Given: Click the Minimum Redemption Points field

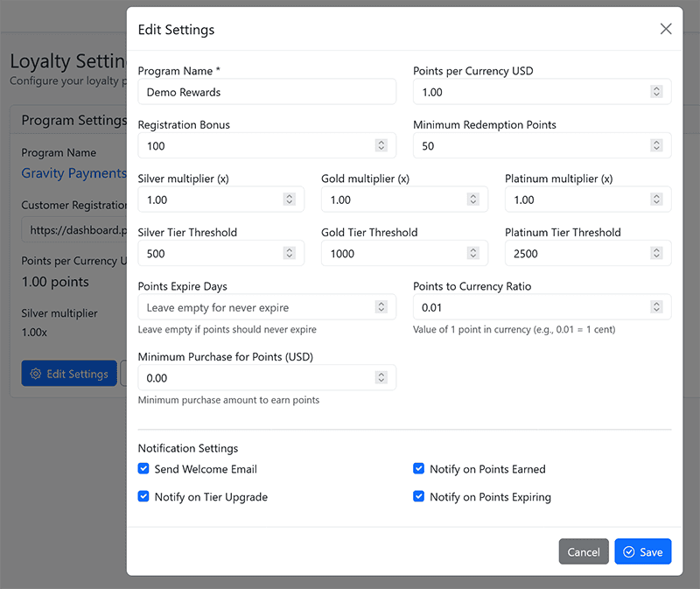Looking at the screenshot, I should pos(542,145).
